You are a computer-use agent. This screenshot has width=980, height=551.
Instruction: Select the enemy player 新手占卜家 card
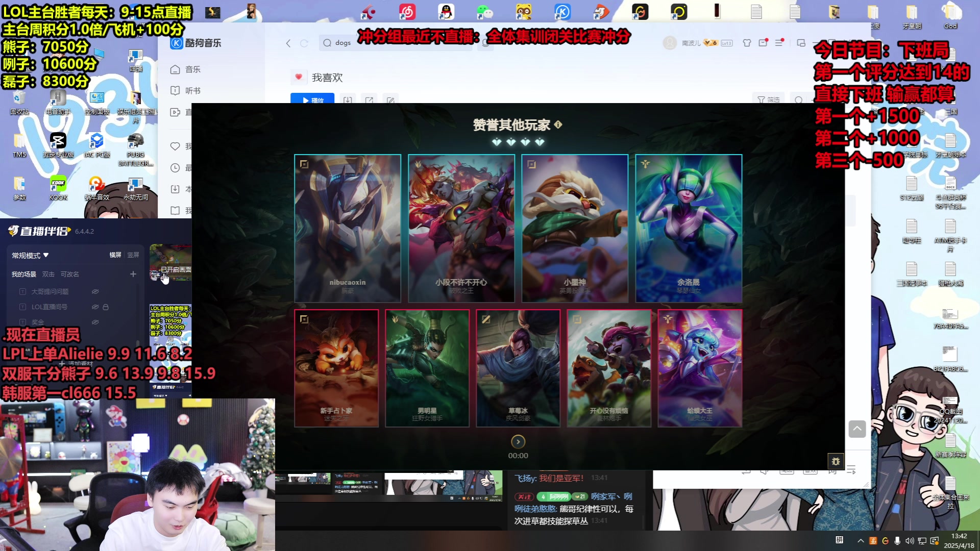pos(336,368)
